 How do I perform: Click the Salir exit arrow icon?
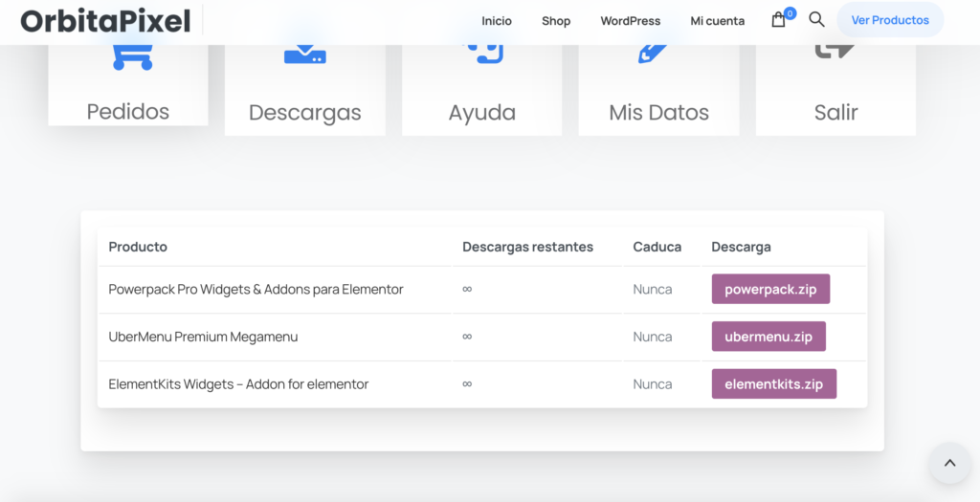(835, 52)
